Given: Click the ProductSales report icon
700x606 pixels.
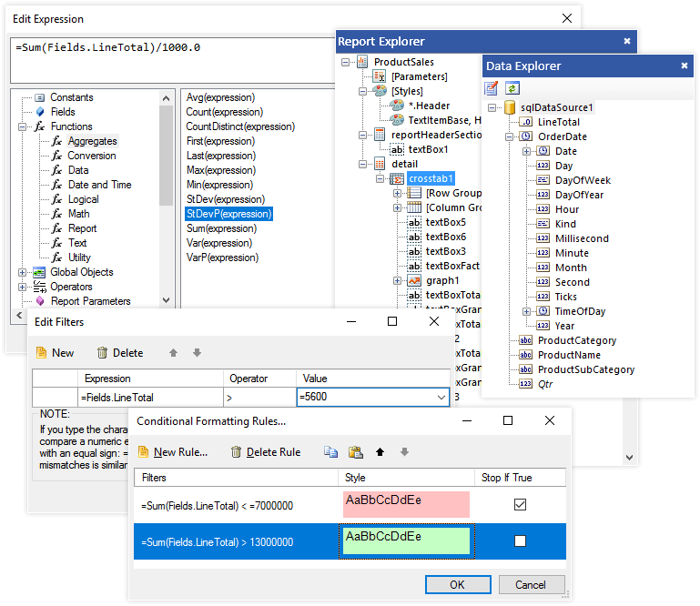Looking at the screenshot, I should [x=362, y=62].
